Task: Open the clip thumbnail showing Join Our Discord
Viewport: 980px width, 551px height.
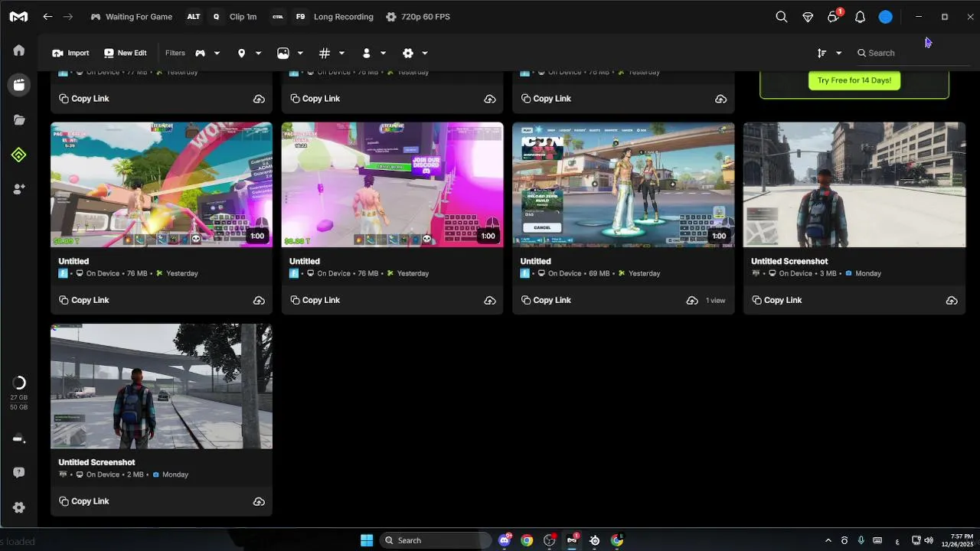Action: (x=392, y=184)
